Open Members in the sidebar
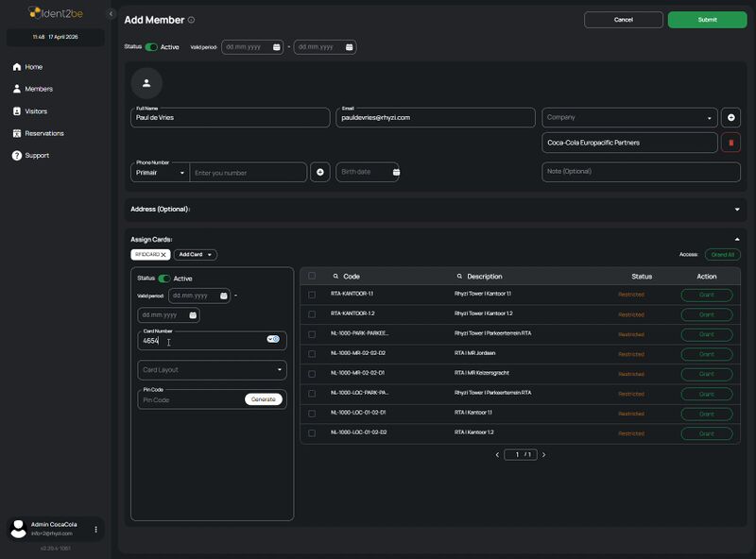The image size is (756, 559). [39, 89]
